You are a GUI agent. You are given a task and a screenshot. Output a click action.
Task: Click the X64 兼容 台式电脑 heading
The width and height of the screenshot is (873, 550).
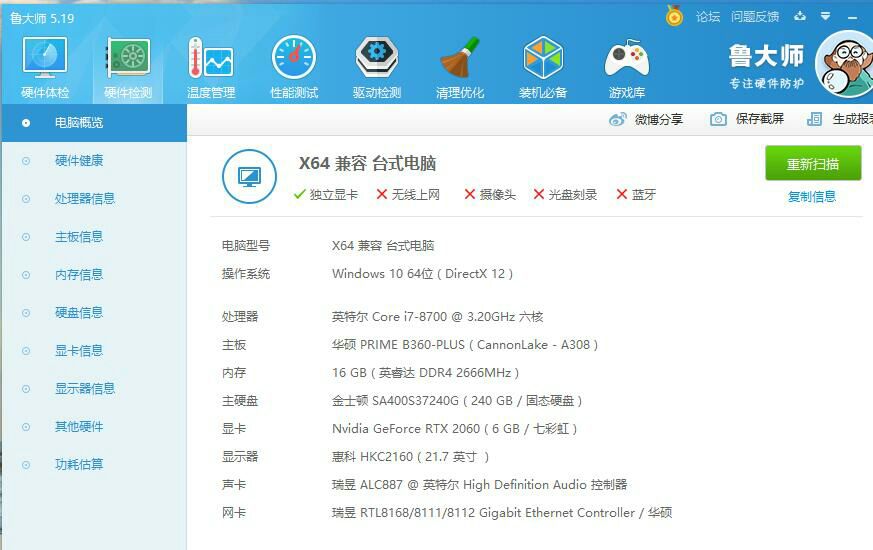pyautogui.click(x=367, y=163)
